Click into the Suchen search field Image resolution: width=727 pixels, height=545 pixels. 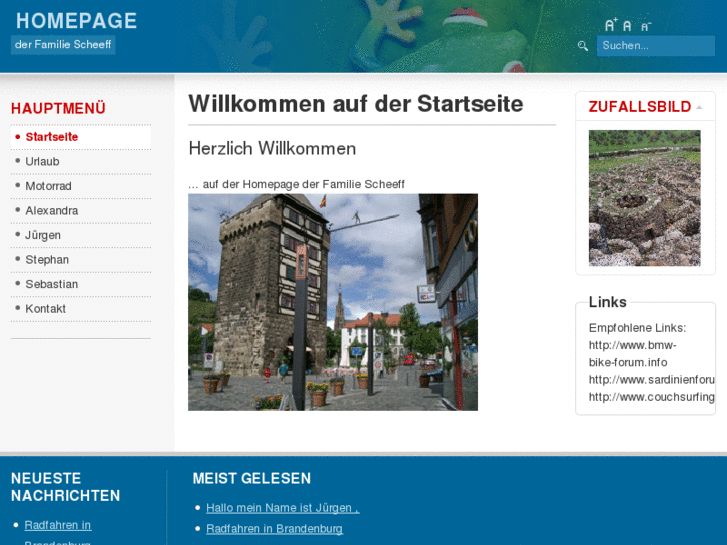656,46
